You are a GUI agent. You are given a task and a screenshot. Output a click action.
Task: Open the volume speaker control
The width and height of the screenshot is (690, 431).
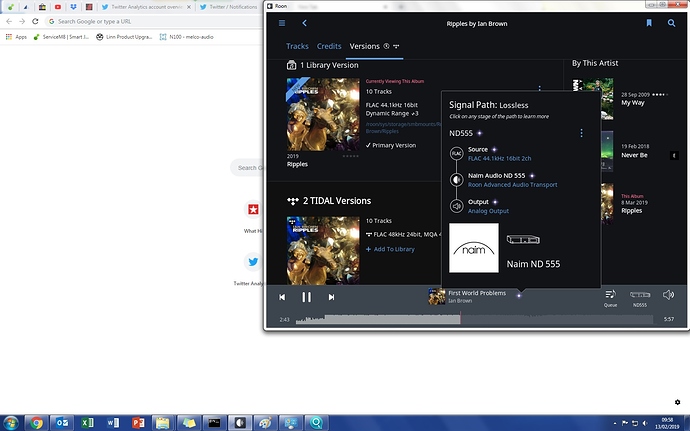tap(668, 295)
